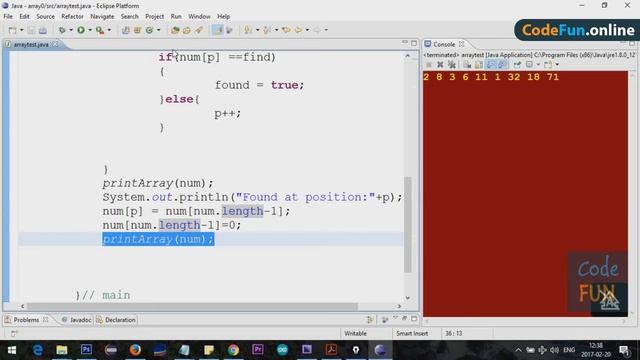The width and height of the screenshot is (640, 360).
Task: Click the Debug bug icon
Action: 62,30
